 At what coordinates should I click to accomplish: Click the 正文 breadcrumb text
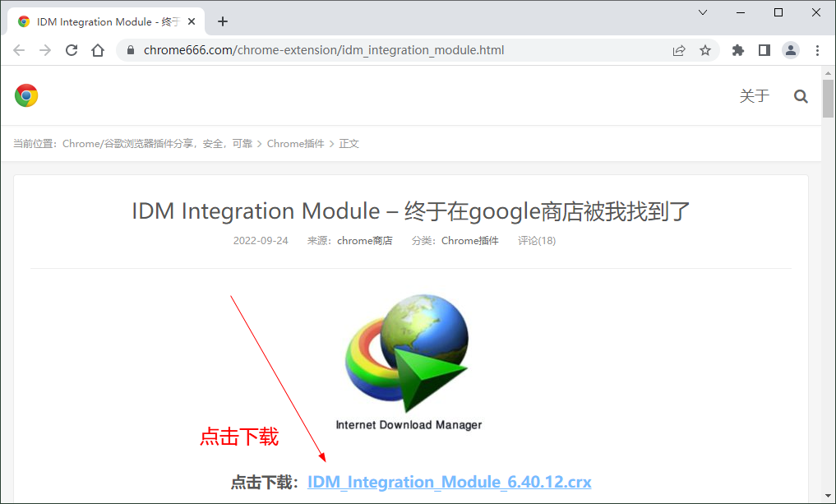[349, 143]
